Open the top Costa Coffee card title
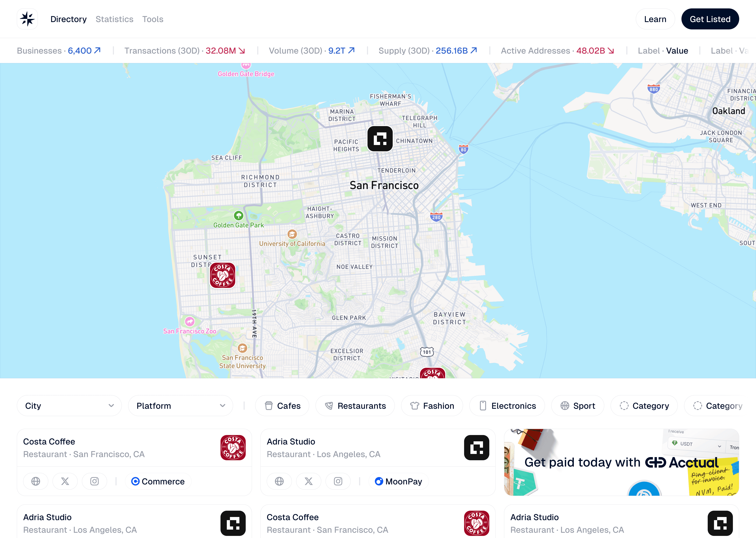The height and width of the screenshot is (538, 756). (x=49, y=442)
